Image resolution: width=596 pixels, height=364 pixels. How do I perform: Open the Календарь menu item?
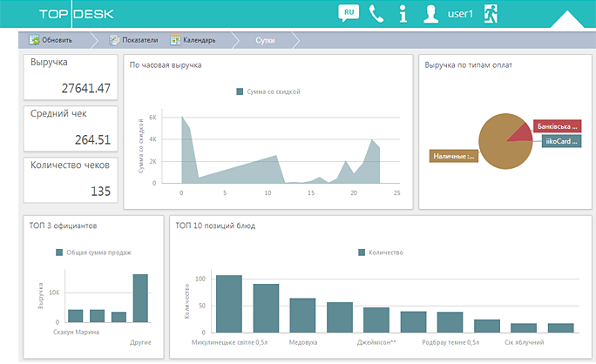(x=200, y=40)
